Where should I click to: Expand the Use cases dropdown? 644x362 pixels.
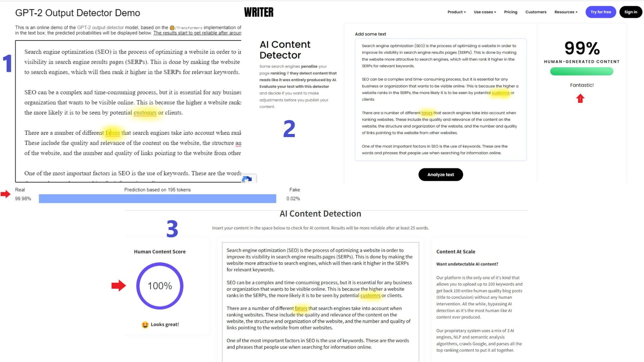(484, 12)
